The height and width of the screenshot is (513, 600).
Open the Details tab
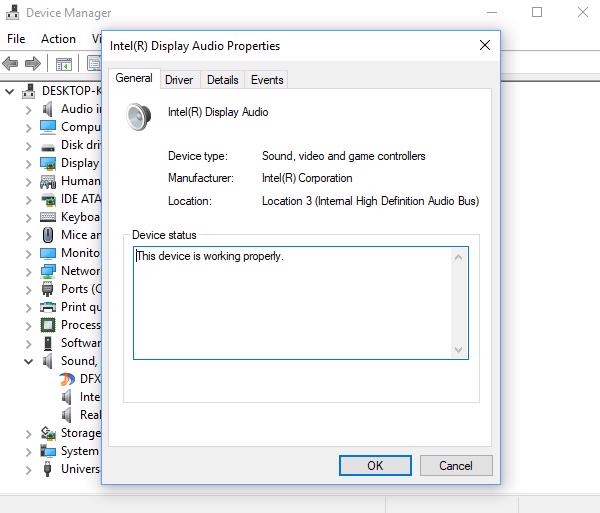click(x=222, y=80)
